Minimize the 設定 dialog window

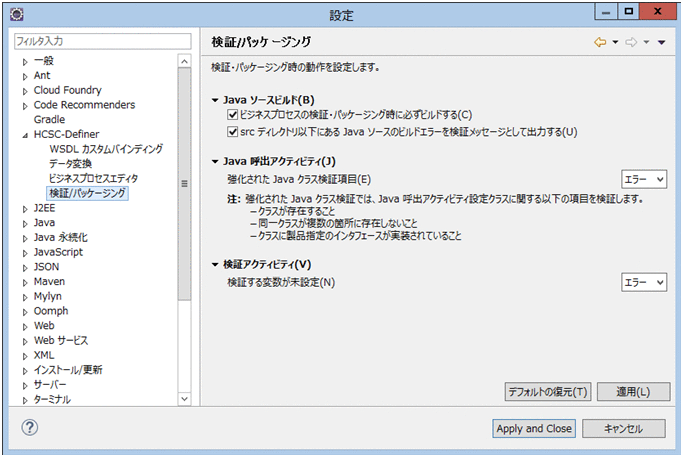[x=606, y=12]
